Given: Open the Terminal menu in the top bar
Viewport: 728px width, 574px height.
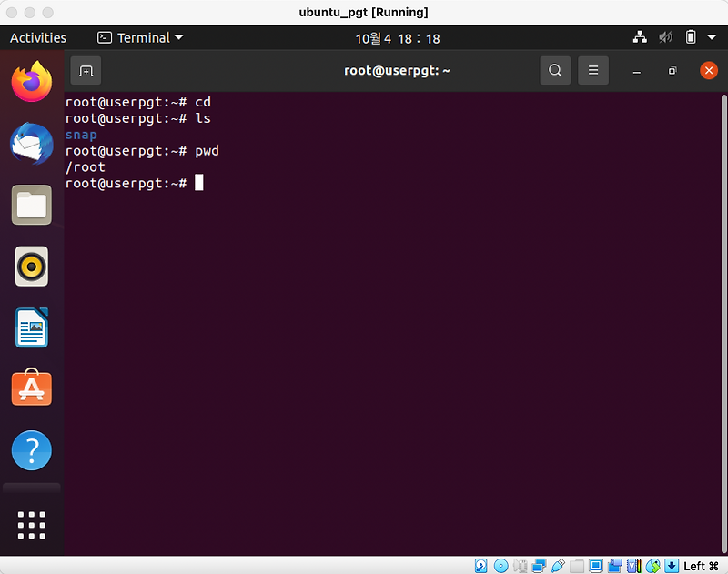Looking at the screenshot, I should tap(140, 37).
